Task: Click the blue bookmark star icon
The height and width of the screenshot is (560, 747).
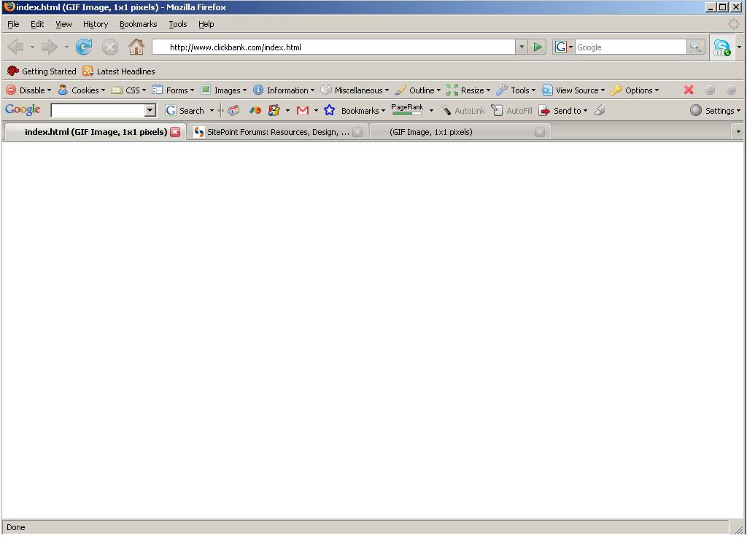Action: point(329,111)
